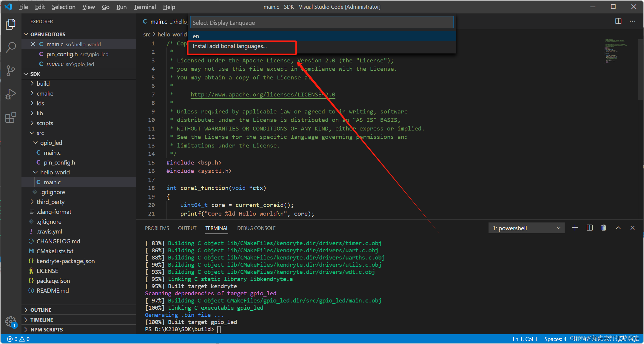The width and height of the screenshot is (644, 344).
Task: Split the terminal pane
Action: (x=589, y=228)
